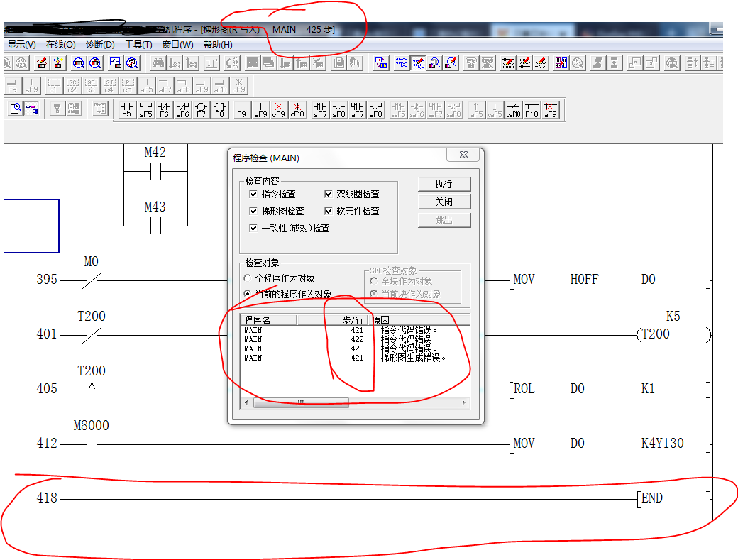The width and height of the screenshot is (738, 560).
Task: Click the binoculars find device icon
Action: 158,63
